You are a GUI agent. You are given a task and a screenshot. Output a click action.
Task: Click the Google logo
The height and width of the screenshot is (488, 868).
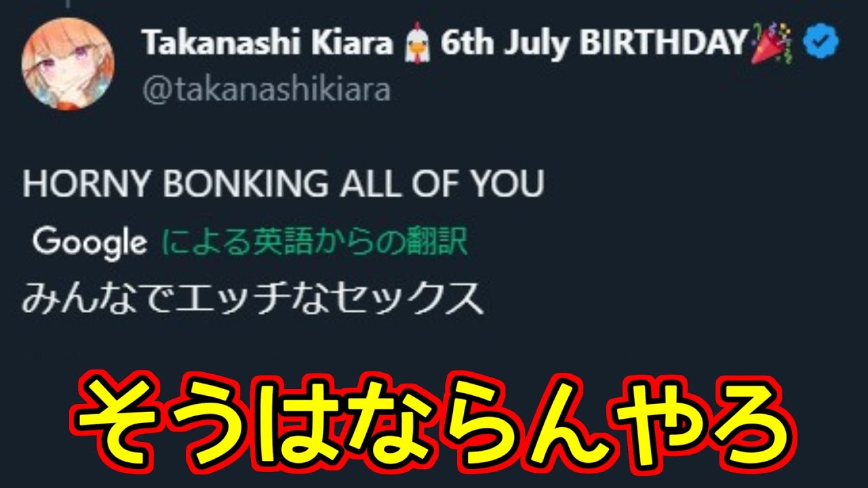pos(90,242)
